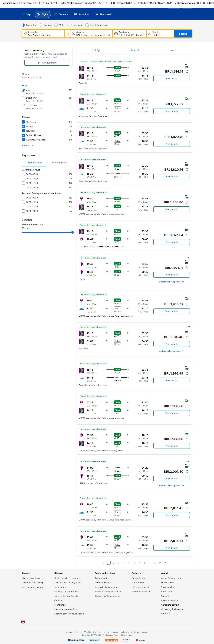Click the swap origin and destination arrows icon
214x644 pixels.
click(67, 34)
